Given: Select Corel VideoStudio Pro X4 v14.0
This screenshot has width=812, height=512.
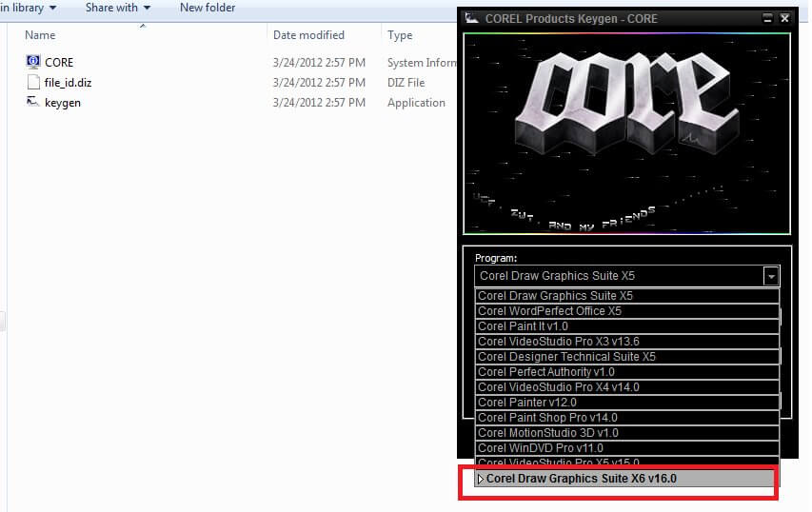Looking at the screenshot, I should click(558, 387).
